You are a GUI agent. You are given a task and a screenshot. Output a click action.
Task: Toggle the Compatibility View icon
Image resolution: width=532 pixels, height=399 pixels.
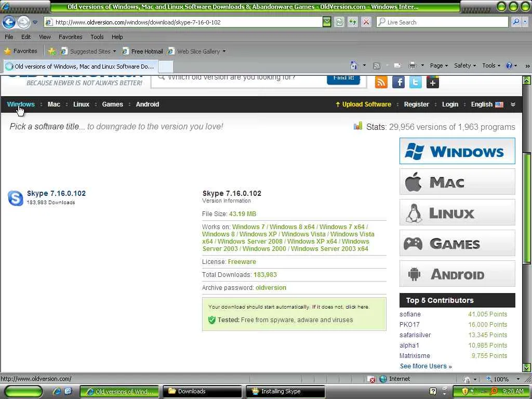(339, 22)
